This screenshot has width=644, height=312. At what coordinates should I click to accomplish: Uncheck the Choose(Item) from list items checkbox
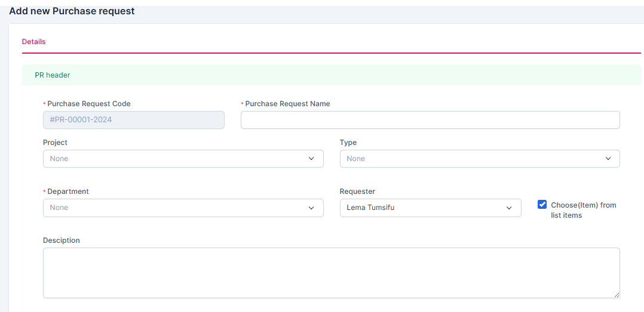click(x=542, y=205)
